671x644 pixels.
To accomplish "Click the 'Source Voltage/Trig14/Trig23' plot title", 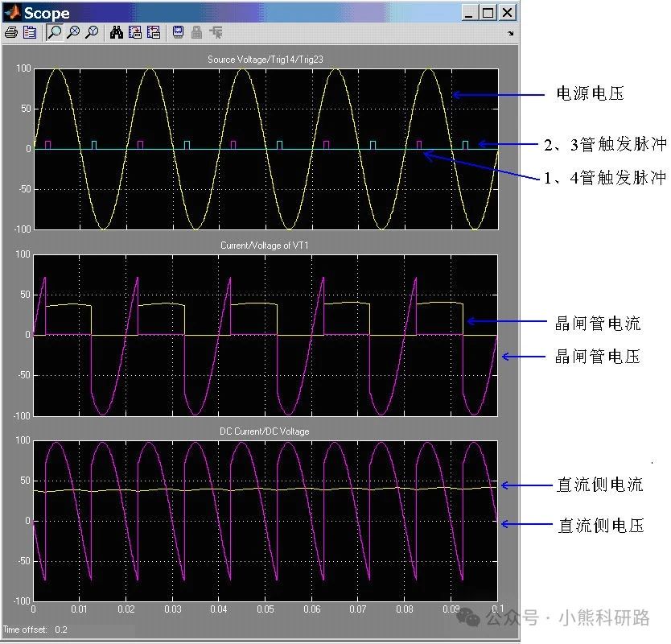I will (x=266, y=60).
